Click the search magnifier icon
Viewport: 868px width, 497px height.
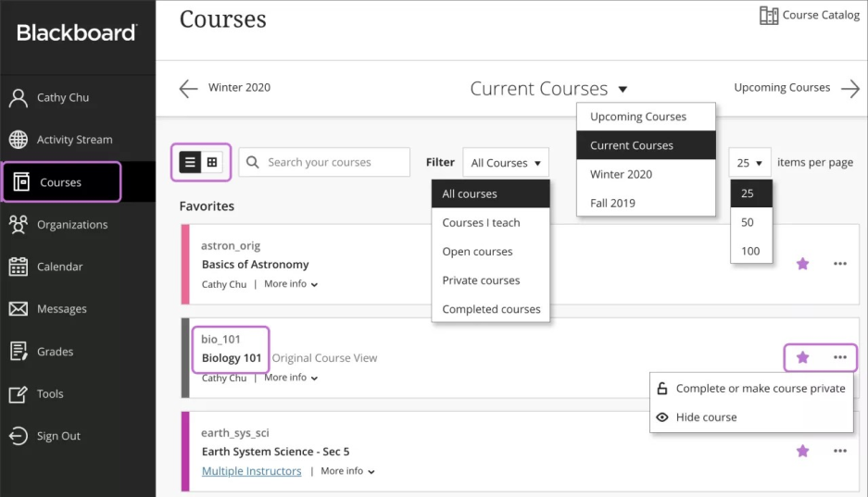(252, 162)
